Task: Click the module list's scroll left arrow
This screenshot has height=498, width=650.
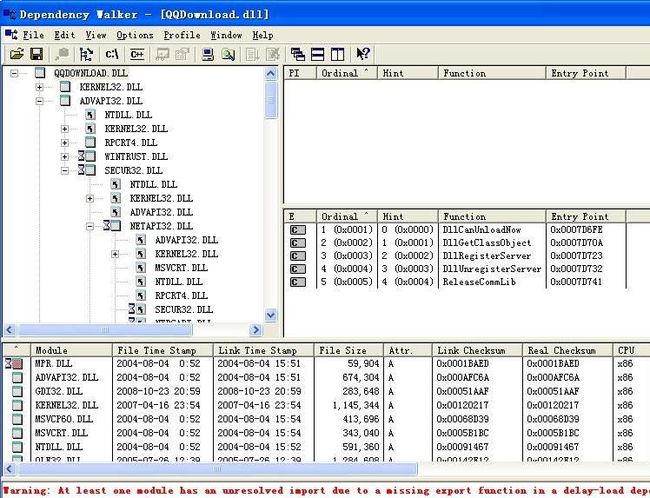Action: (10, 469)
